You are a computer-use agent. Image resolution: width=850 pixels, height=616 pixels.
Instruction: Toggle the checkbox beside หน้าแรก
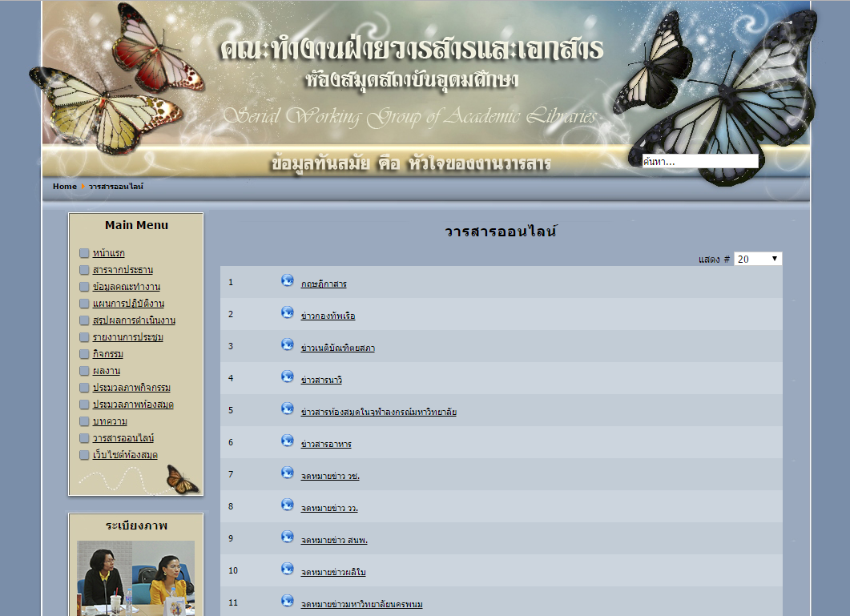tap(84, 253)
